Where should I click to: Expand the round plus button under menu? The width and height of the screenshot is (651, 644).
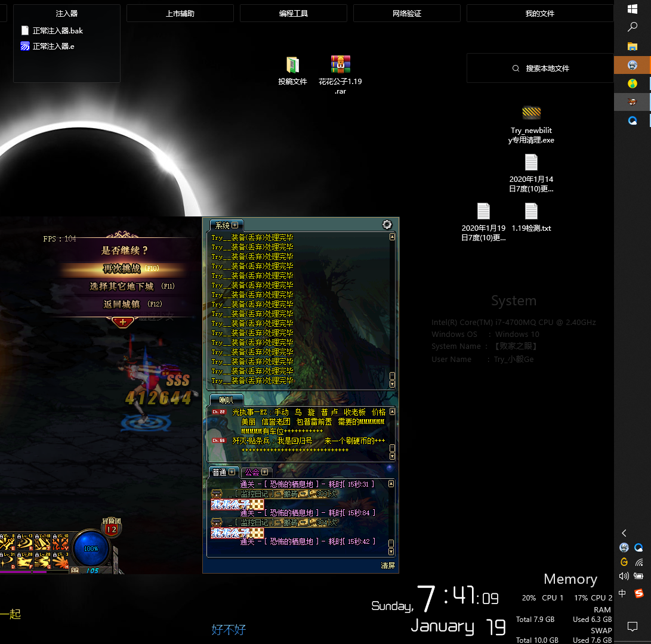123,322
